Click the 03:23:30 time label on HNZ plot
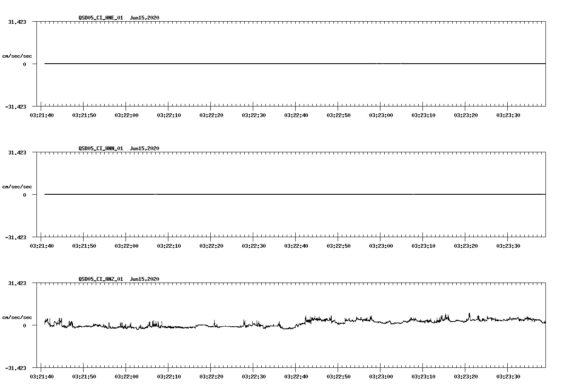 coord(508,377)
